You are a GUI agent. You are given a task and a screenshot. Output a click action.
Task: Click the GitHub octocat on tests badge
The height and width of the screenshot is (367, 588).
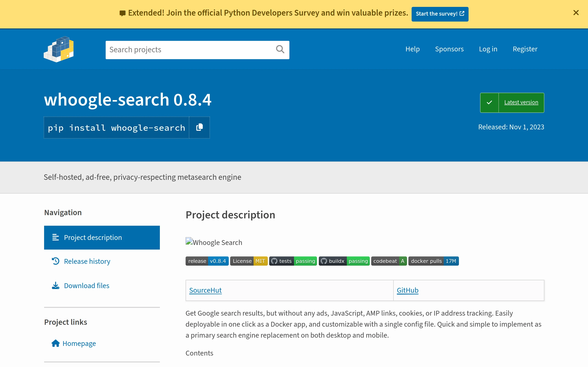tap(274, 261)
